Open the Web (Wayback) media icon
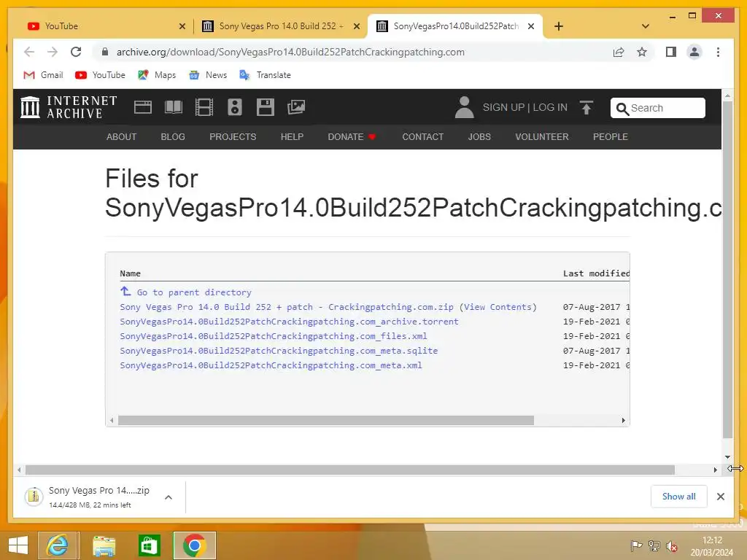This screenshot has width=747, height=560. (143, 107)
